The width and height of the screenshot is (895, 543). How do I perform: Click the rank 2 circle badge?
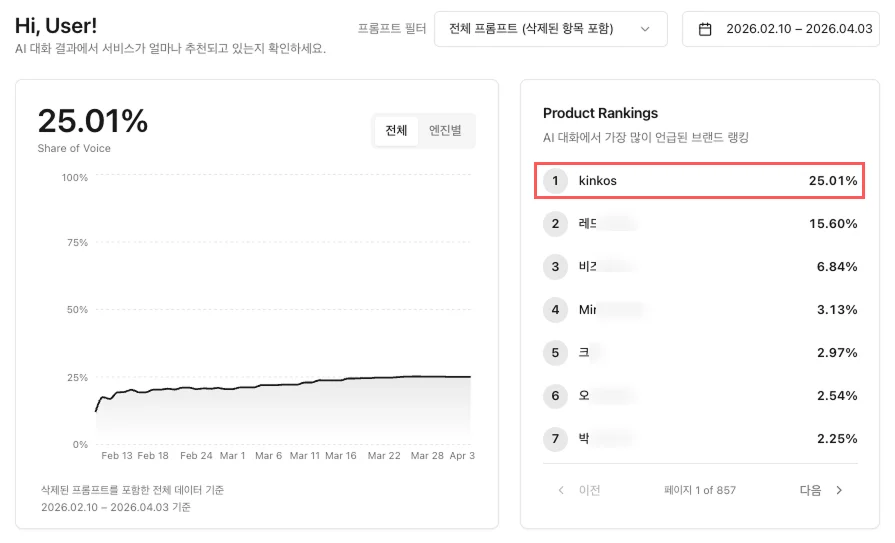tap(555, 224)
